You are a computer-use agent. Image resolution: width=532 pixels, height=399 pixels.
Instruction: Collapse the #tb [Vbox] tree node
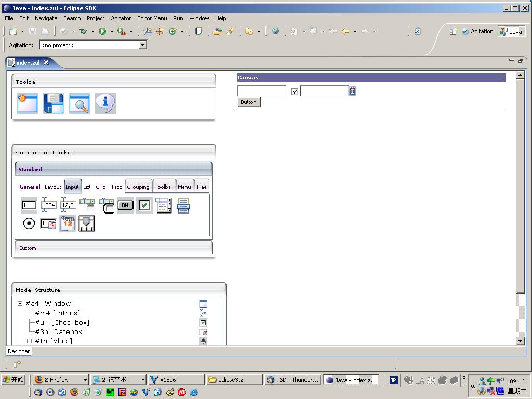(30, 341)
